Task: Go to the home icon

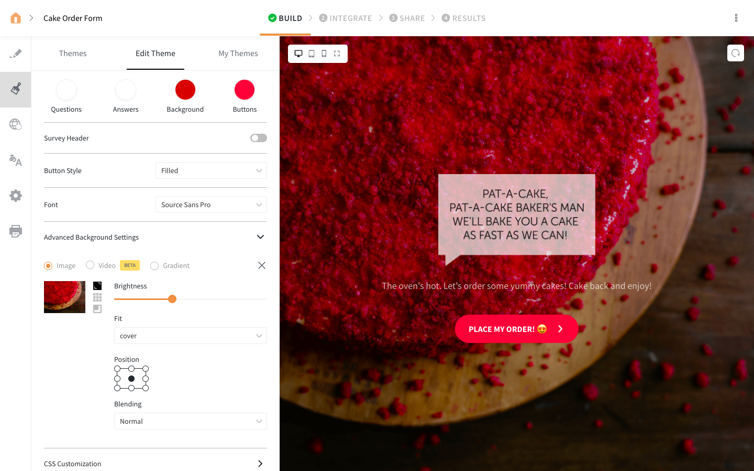Action: (15, 18)
